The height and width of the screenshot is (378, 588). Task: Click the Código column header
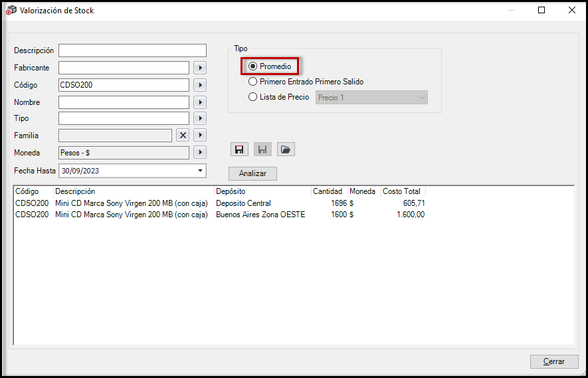coord(34,191)
